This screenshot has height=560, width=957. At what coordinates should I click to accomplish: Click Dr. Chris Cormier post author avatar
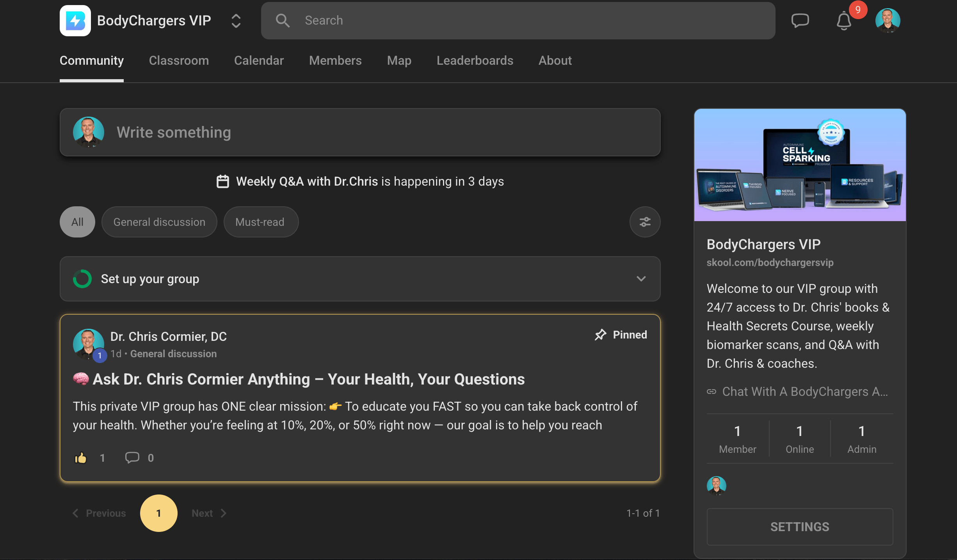coord(89,344)
